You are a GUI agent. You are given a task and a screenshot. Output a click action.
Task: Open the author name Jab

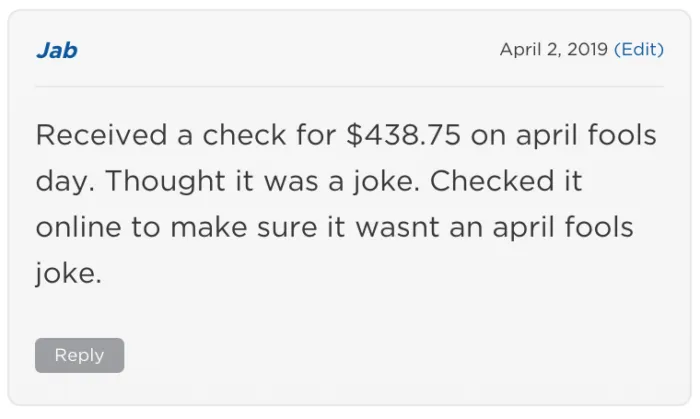pyautogui.click(x=57, y=50)
